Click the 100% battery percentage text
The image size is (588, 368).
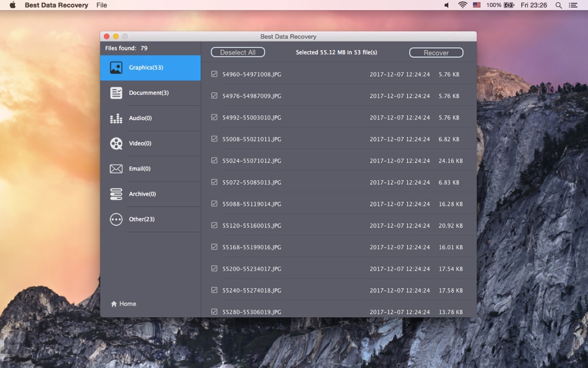(x=493, y=5)
